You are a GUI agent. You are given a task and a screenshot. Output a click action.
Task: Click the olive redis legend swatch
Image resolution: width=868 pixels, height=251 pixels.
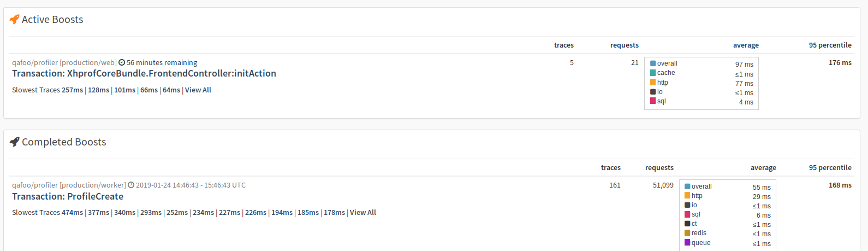pos(687,232)
